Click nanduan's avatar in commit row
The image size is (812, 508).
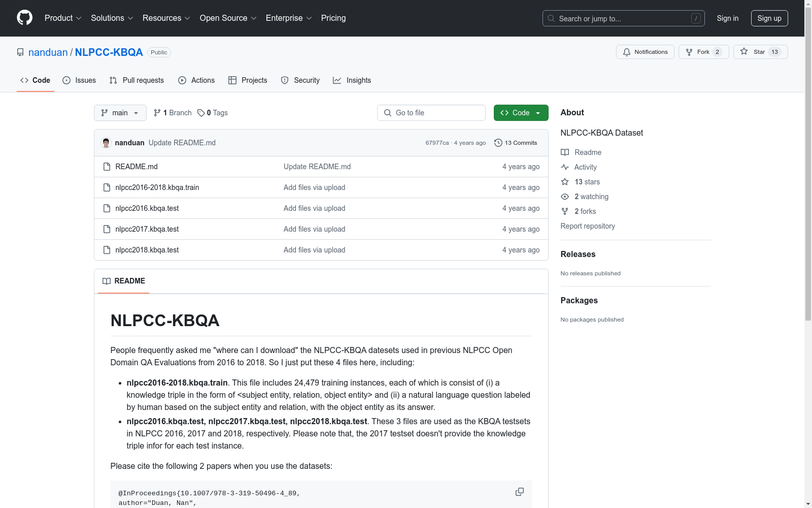click(106, 143)
